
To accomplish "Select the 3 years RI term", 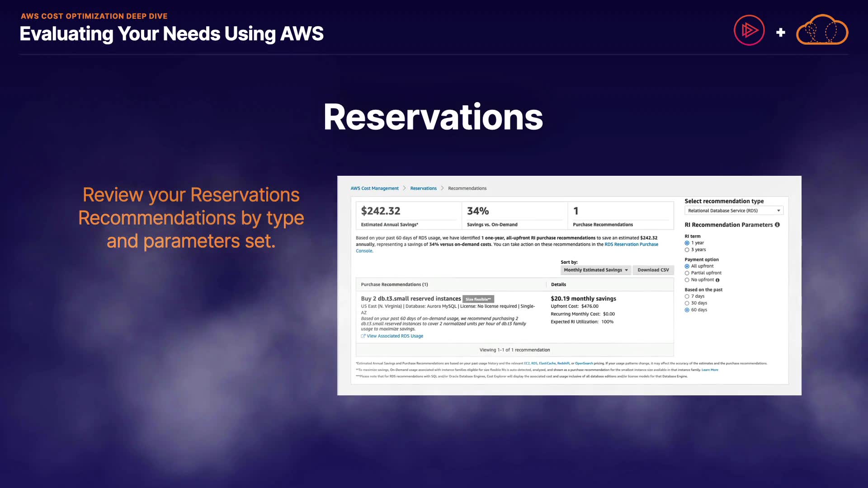I will pos(687,250).
